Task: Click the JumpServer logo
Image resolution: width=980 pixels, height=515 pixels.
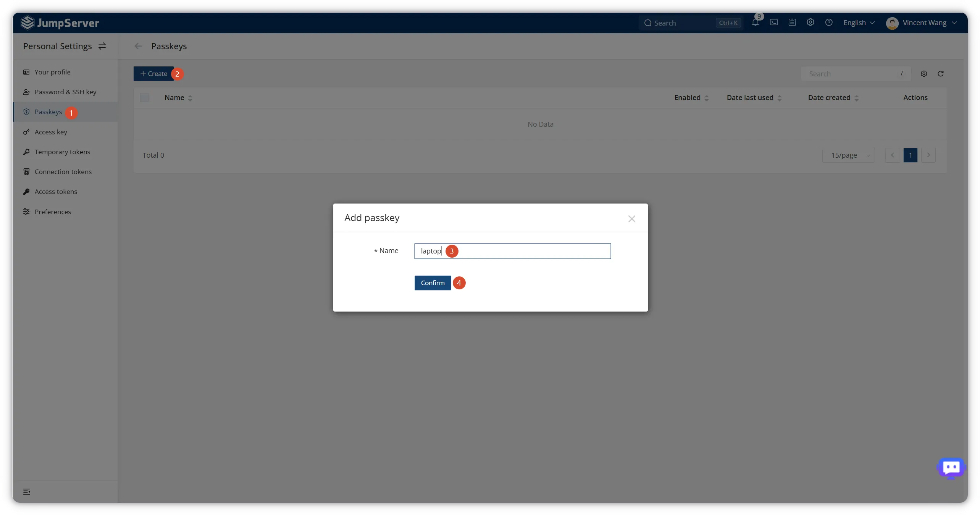Action: click(60, 23)
